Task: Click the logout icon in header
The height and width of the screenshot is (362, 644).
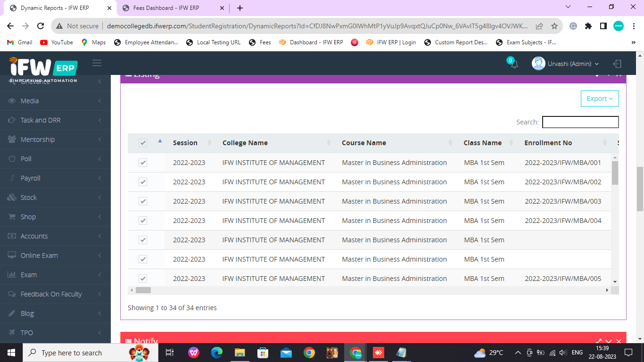Action: tap(617, 64)
